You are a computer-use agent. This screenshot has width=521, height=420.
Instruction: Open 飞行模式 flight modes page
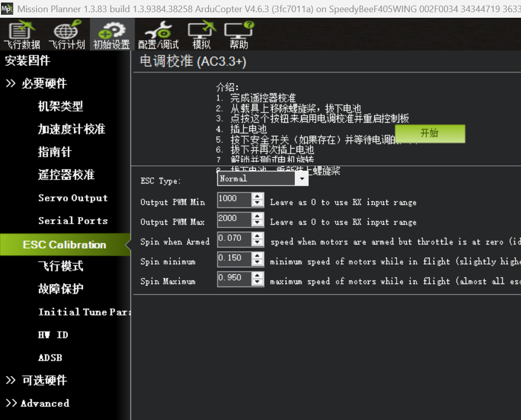pyautogui.click(x=60, y=266)
